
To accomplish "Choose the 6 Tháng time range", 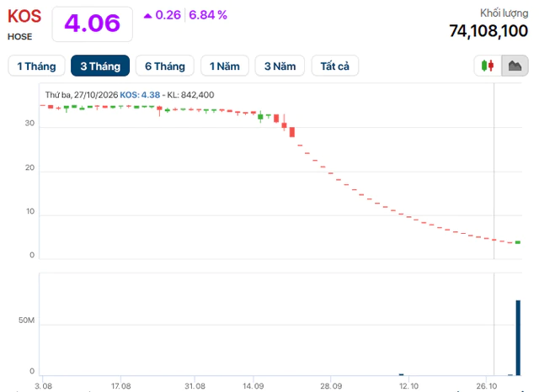I will coord(165,66).
